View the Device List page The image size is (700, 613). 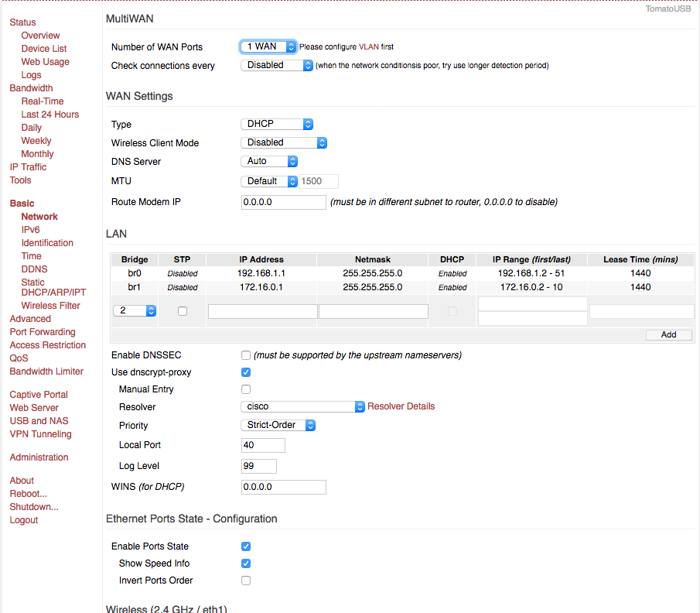pos(44,48)
